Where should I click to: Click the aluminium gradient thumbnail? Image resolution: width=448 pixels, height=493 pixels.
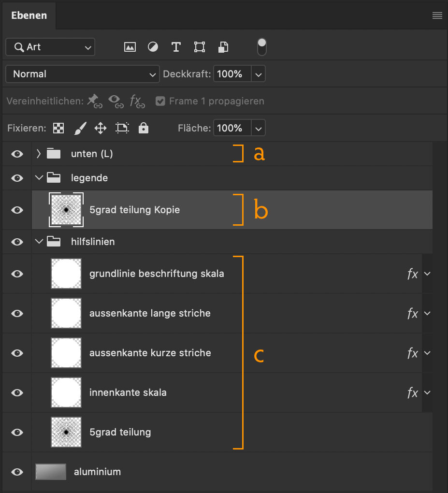pyautogui.click(x=51, y=472)
